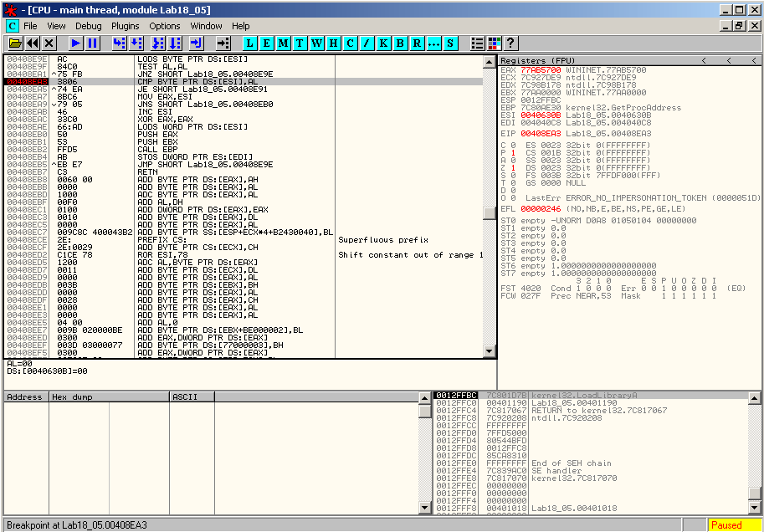This screenshot has width=764, height=532.
Task: Click the disassembly pane scrollbar down arrow
Action: [490, 352]
